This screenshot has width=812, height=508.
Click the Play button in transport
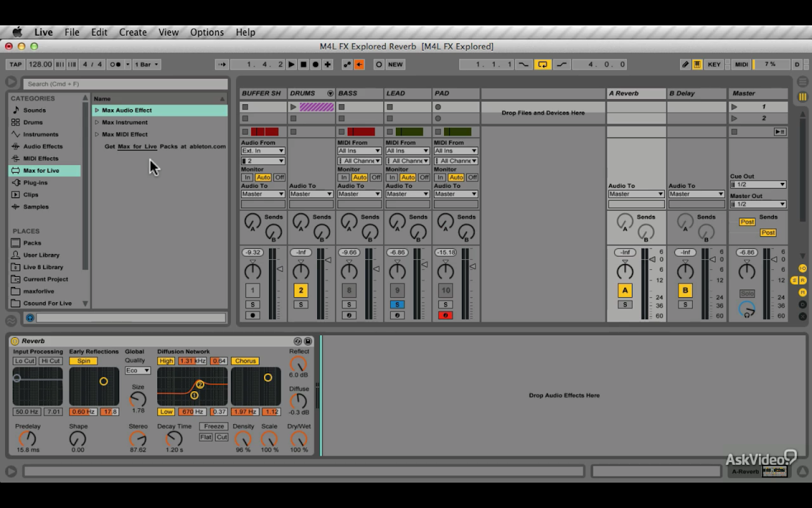(x=291, y=64)
